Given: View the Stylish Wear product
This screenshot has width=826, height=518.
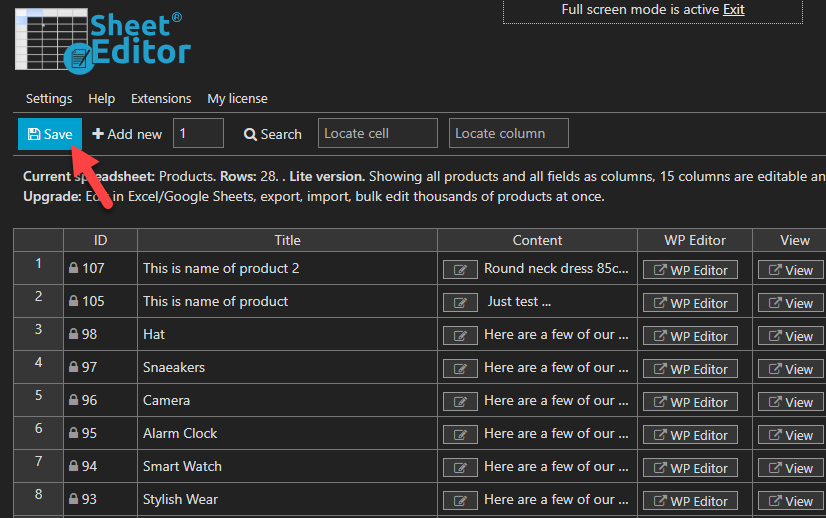Looking at the screenshot, I should (792, 501).
